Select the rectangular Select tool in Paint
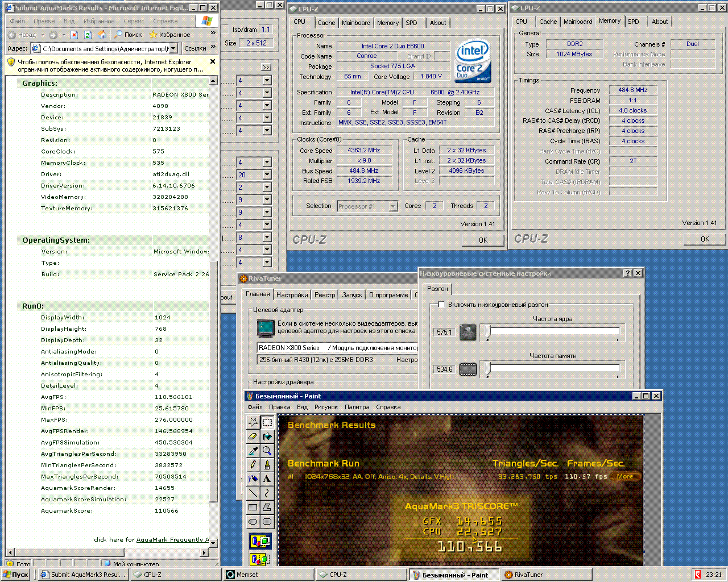 point(267,422)
